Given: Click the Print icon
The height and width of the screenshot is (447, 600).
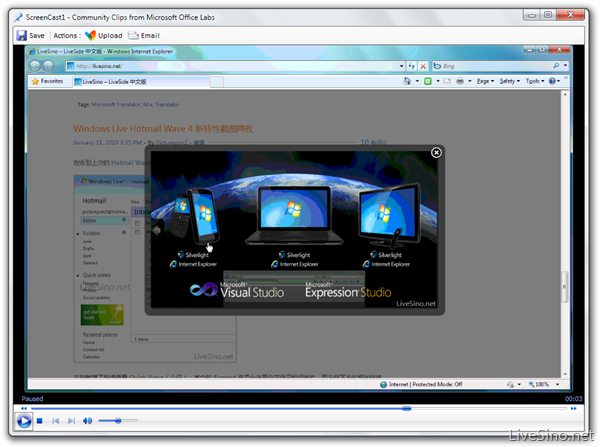Looking at the screenshot, I should tap(460, 81).
